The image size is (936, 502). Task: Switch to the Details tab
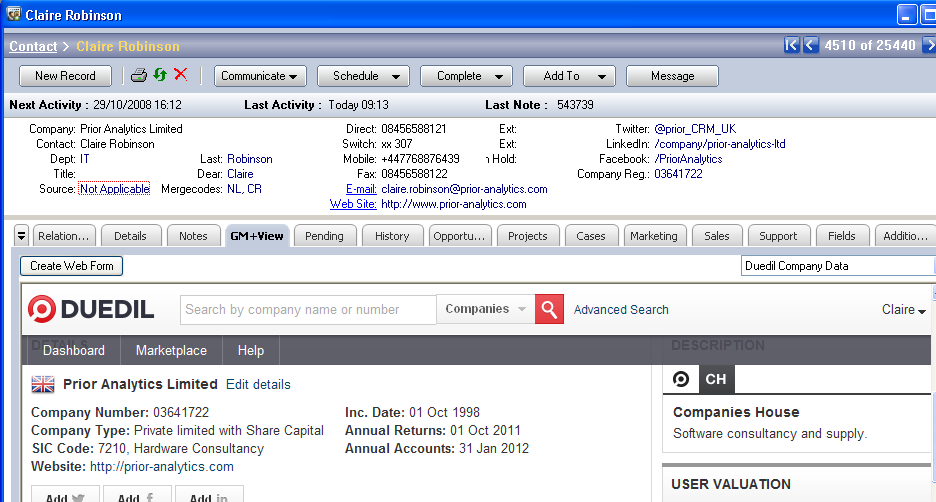pos(131,236)
